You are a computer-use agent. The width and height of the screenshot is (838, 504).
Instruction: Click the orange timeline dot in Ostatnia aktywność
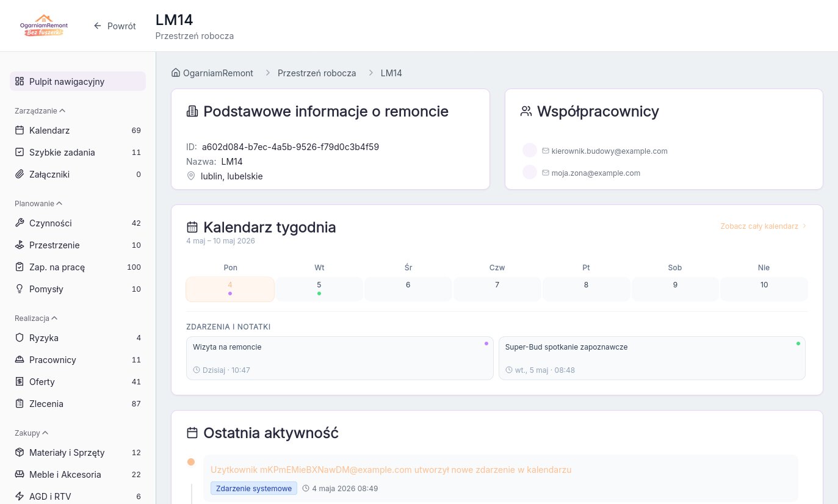coord(191,462)
